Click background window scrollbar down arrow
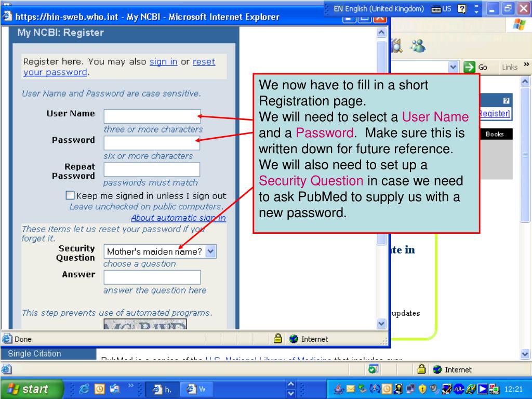This screenshot has height=399, width=532. (x=525, y=354)
